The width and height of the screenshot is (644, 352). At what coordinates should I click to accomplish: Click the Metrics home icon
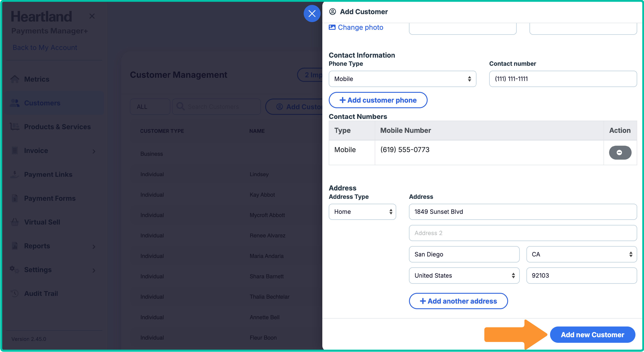click(x=15, y=79)
